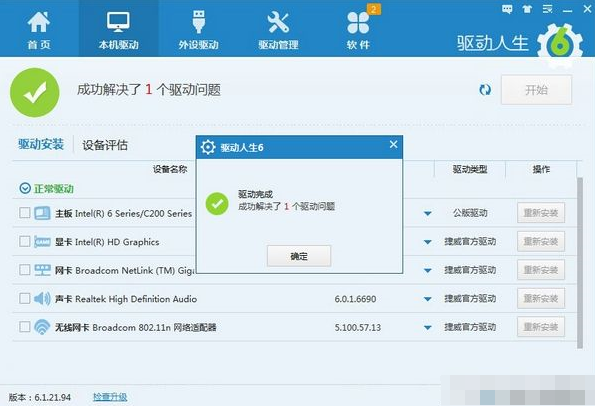Close the 驱动人生6 dialog
The height and width of the screenshot is (406, 595).
point(394,144)
